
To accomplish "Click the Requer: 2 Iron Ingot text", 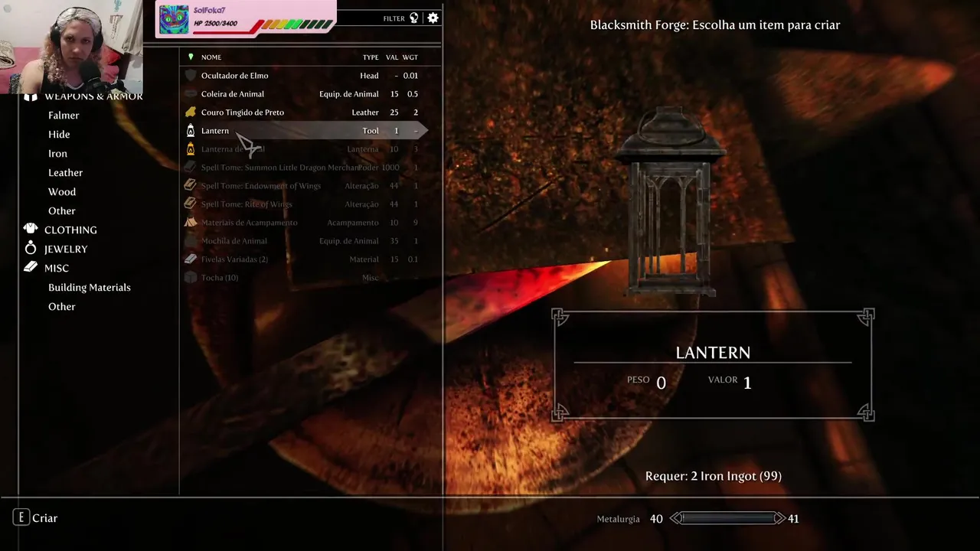I will pos(713,476).
